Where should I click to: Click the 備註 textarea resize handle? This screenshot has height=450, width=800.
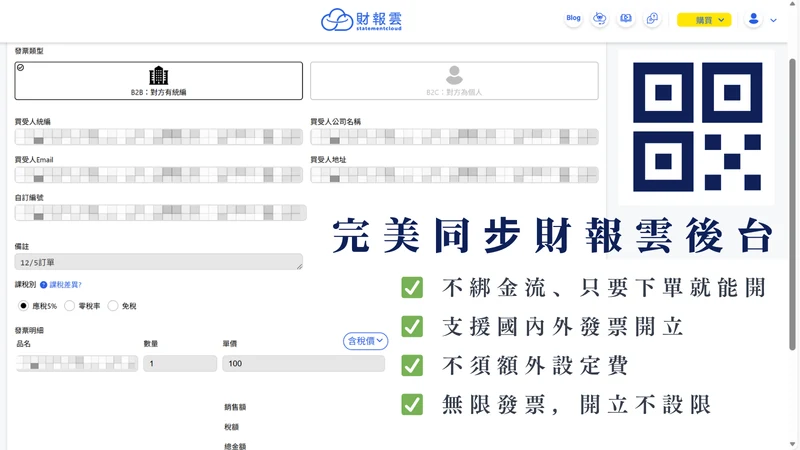click(299, 266)
